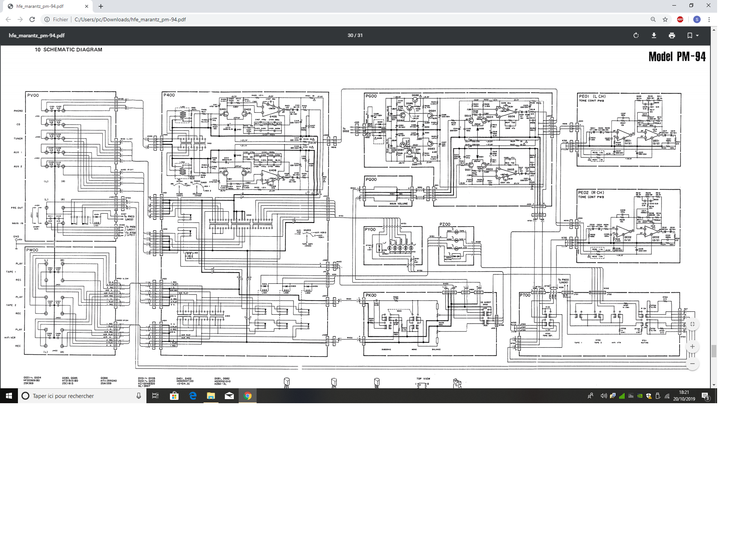
Task: Click the PW00 block label
Action: coord(32,250)
